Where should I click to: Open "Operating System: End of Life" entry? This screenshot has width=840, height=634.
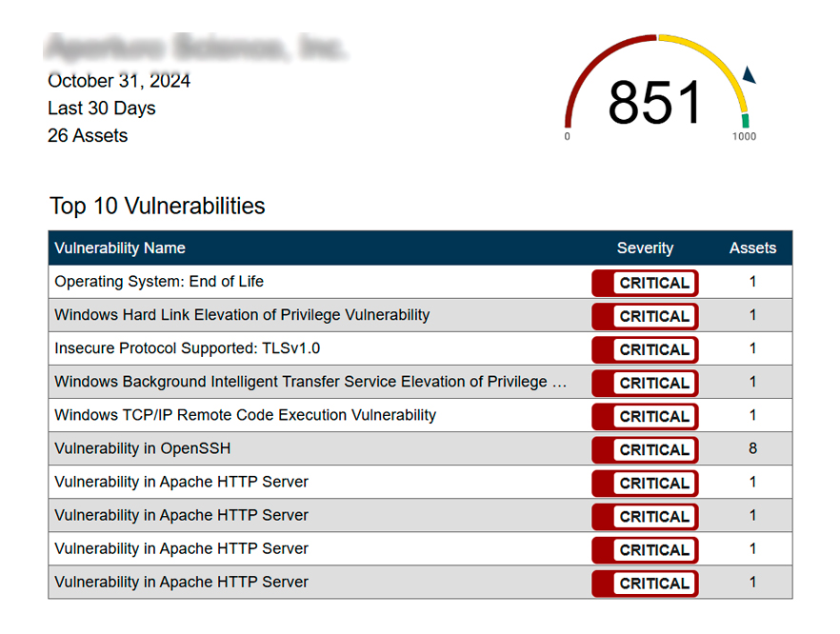point(159,282)
